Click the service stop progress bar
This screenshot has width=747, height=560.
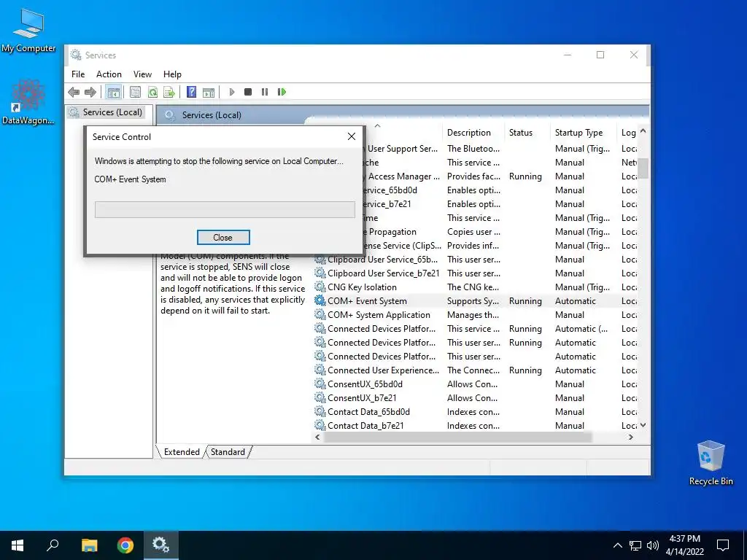pyautogui.click(x=225, y=209)
